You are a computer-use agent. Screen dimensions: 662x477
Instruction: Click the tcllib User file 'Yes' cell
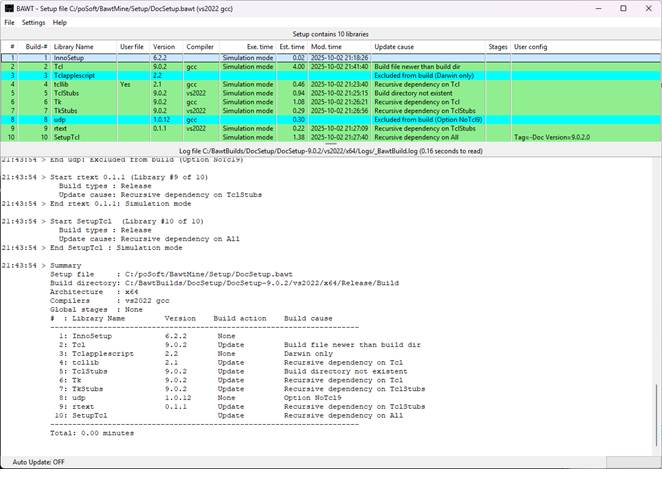point(126,85)
